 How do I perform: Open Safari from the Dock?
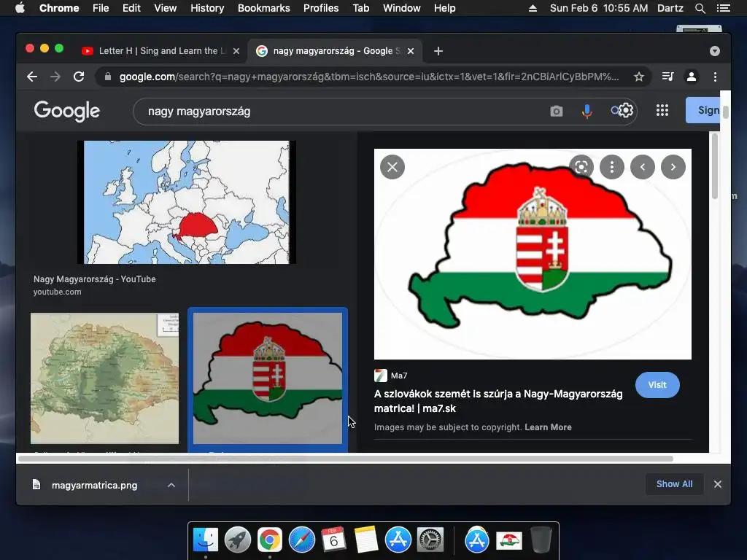tap(301, 540)
